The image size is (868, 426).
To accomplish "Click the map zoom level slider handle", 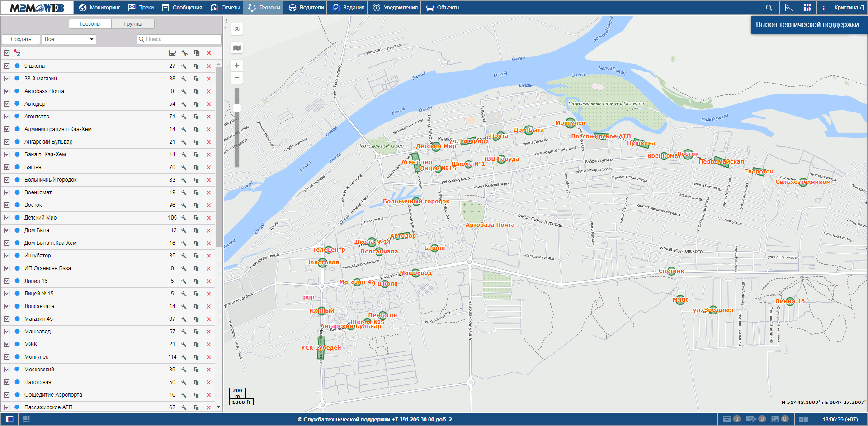I will point(237,108).
